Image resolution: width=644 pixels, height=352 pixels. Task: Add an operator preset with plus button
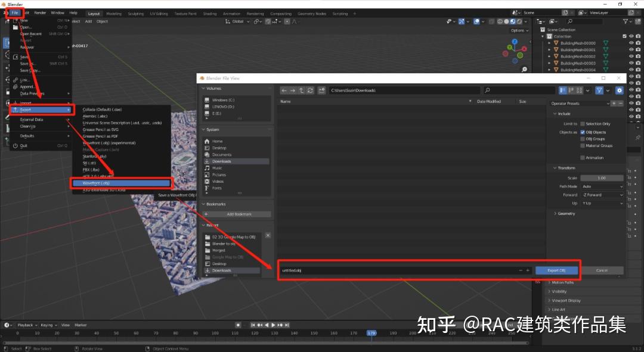614,104
